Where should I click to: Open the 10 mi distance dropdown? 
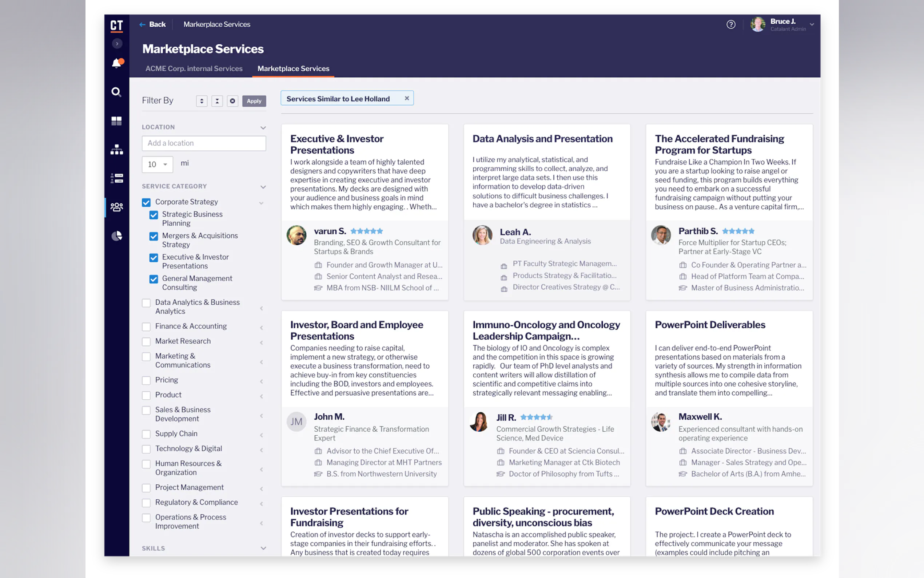(x=158, y=165)
